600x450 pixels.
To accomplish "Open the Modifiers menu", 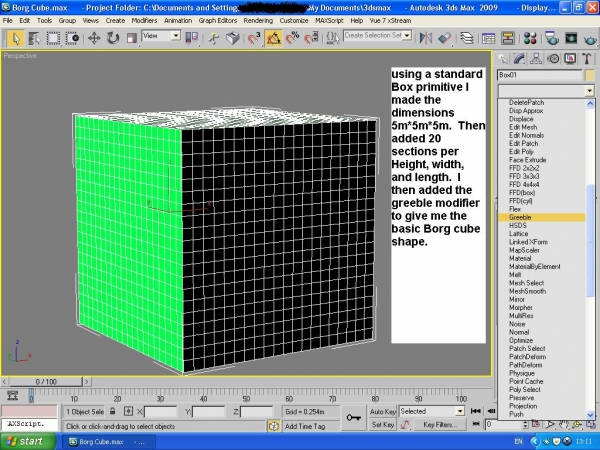I will click(144, 21).
